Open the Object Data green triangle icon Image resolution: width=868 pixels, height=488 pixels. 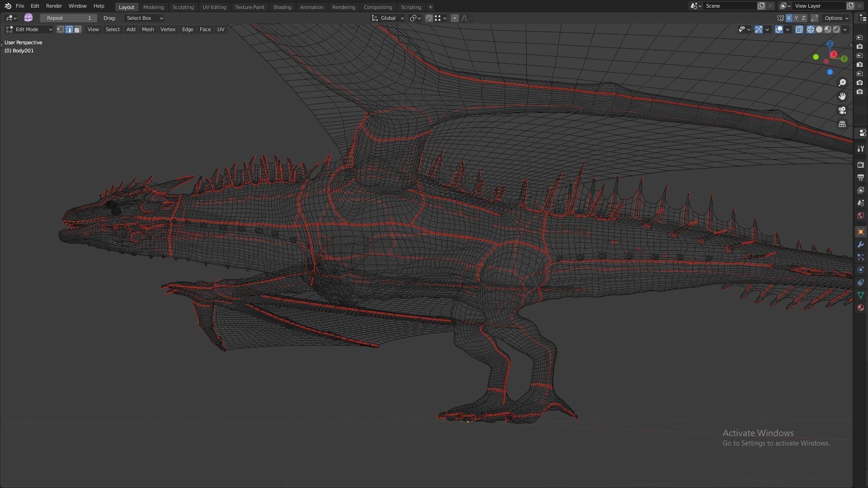tap(861, 295)
